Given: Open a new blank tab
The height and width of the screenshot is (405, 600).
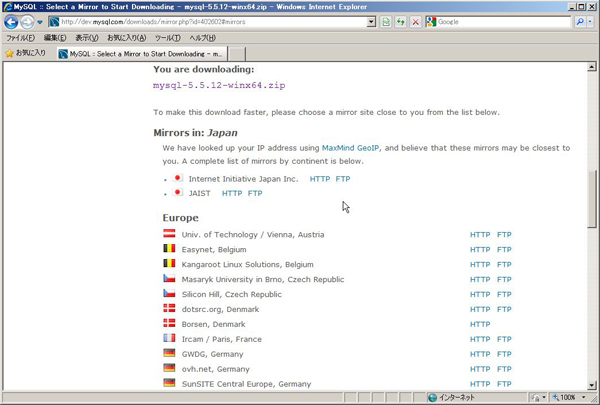Looking at the screenshot, I should [x=237, y=54].
